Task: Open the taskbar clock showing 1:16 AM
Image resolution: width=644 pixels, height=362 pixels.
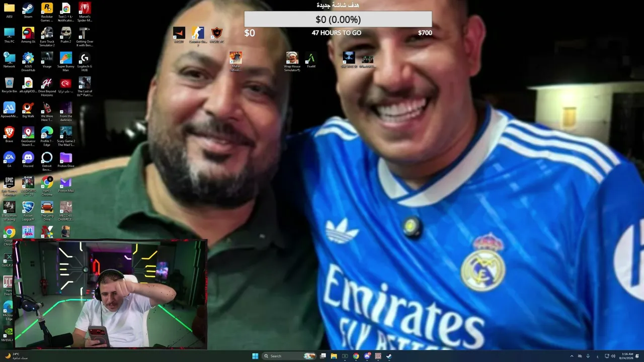Action: click(x=627, y=356)
